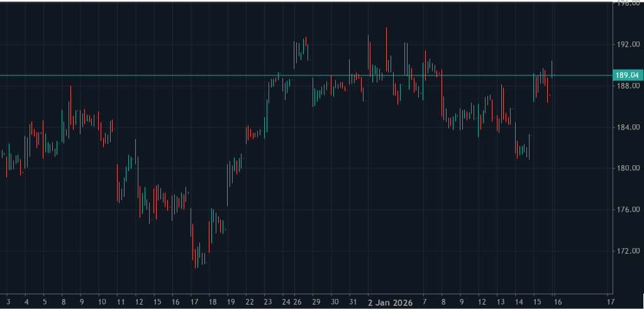Click date label 29 on the time axis

coord(316,302)
